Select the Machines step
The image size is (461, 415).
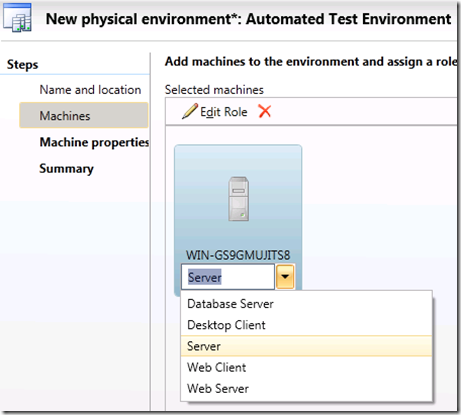[84, 115]
